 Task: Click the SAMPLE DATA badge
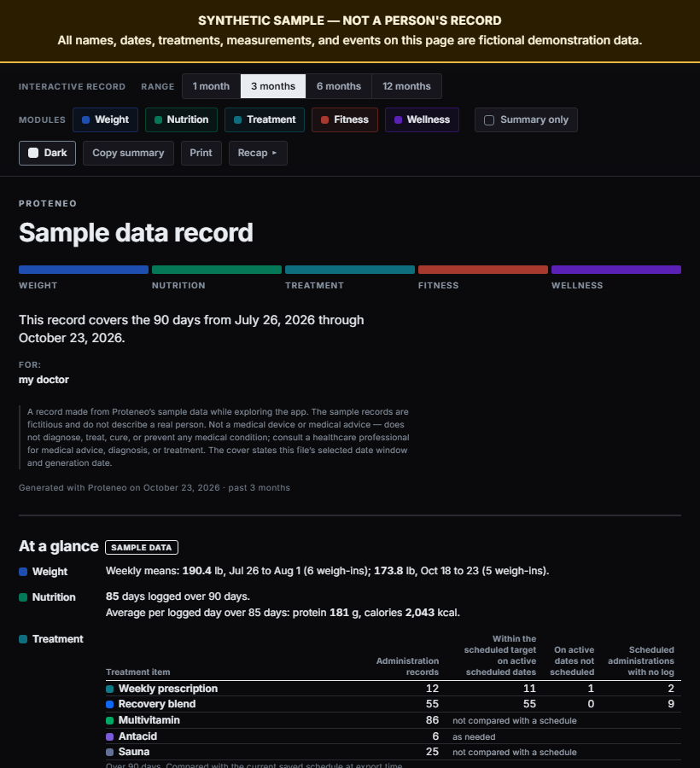click(142, 548)
